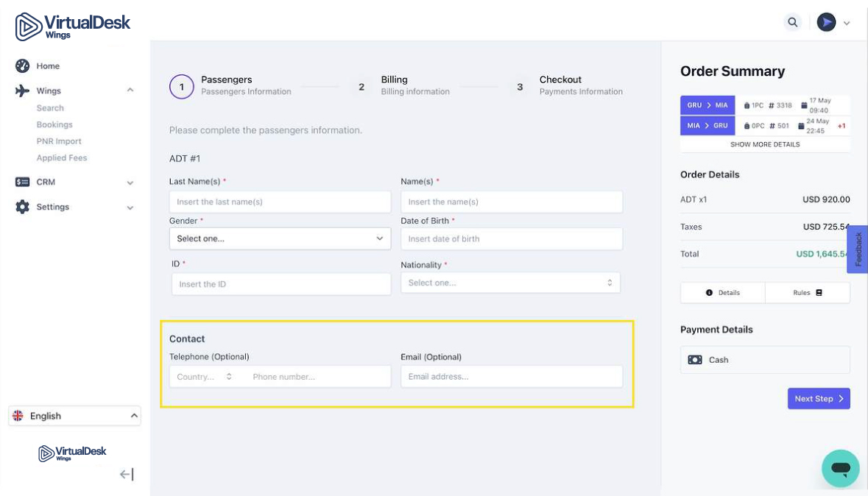
Task: Collapse sidebar with the arrow icon
Action: pyautogui.click(x=127, y=475)
